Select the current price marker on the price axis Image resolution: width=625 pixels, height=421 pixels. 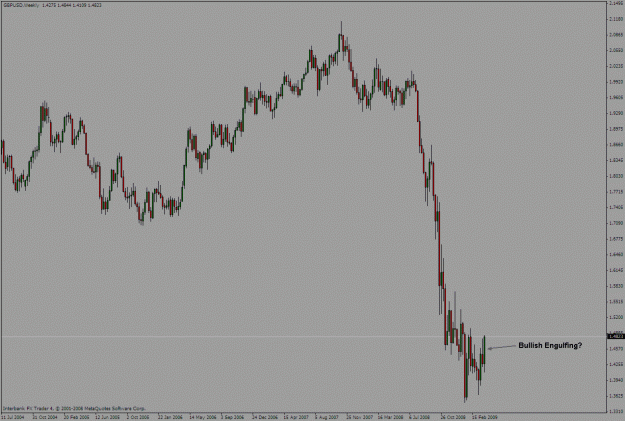[616, 336]
